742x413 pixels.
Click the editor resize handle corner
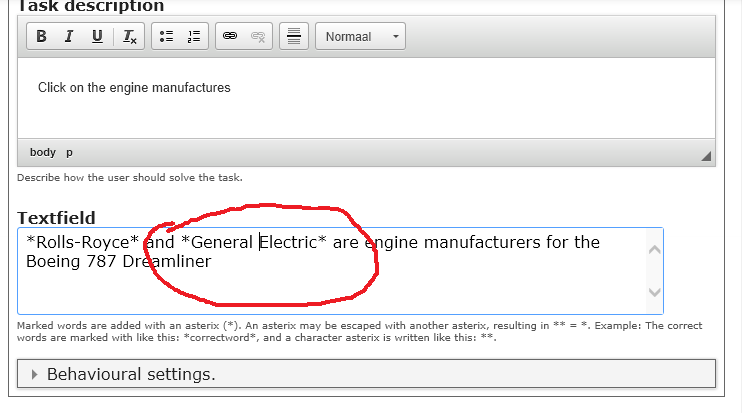(x=706, y=156)
